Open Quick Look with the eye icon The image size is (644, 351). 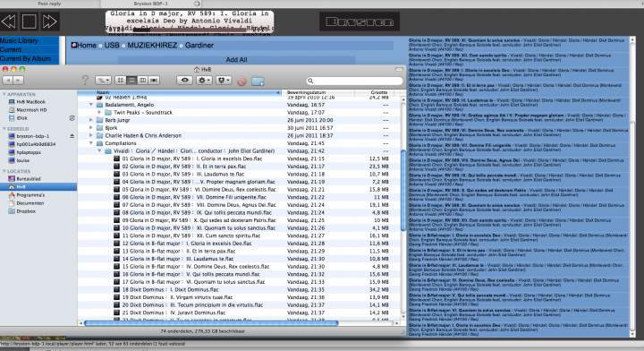(184, 81)
